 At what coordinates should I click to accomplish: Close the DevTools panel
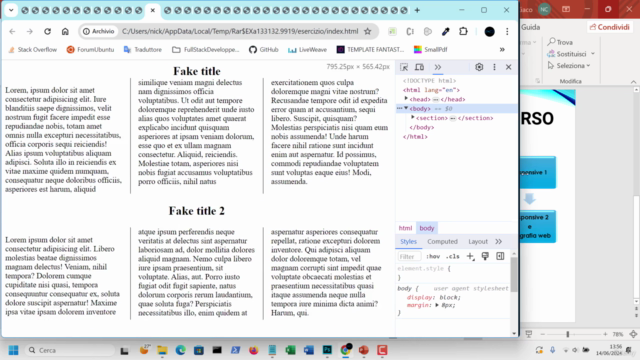(509, 67)
